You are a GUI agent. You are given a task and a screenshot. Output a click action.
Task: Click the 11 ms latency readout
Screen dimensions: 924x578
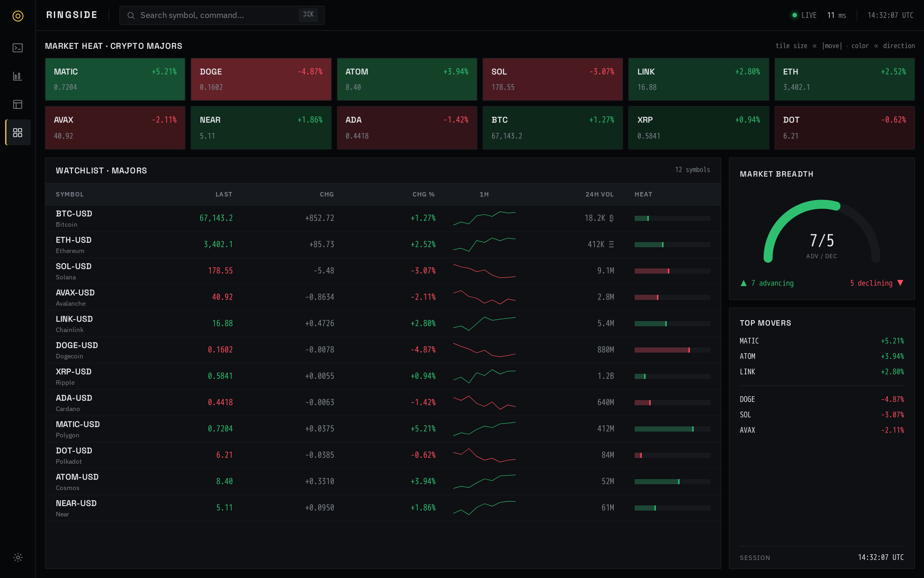836,15
